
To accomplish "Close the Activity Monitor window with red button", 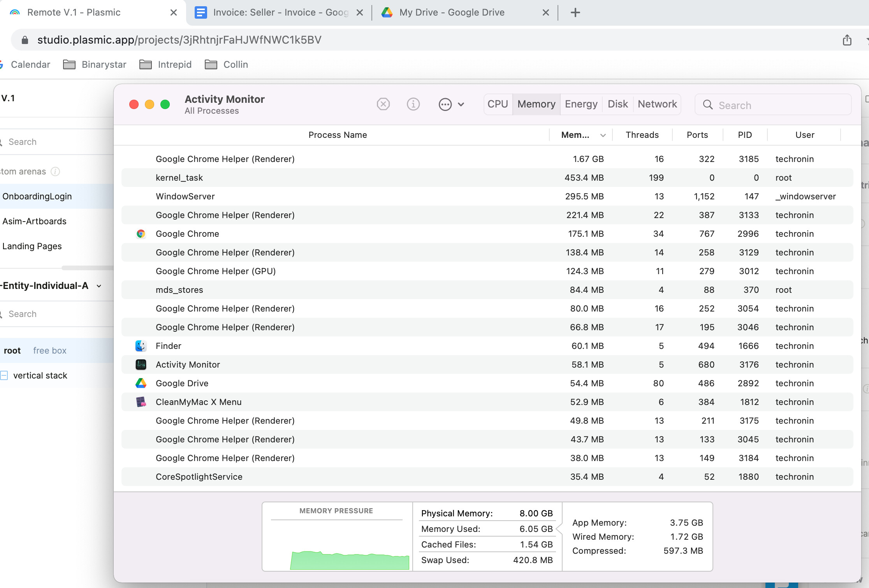I will pyautogui.click(x=134, y=104).
